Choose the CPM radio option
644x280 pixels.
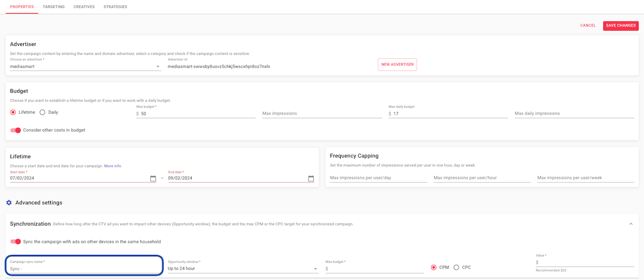pyautogui.click(x=434, y=267)
